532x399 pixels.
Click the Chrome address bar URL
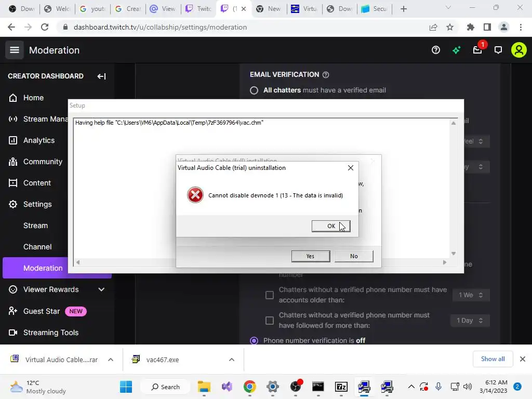tap(160, 27)
